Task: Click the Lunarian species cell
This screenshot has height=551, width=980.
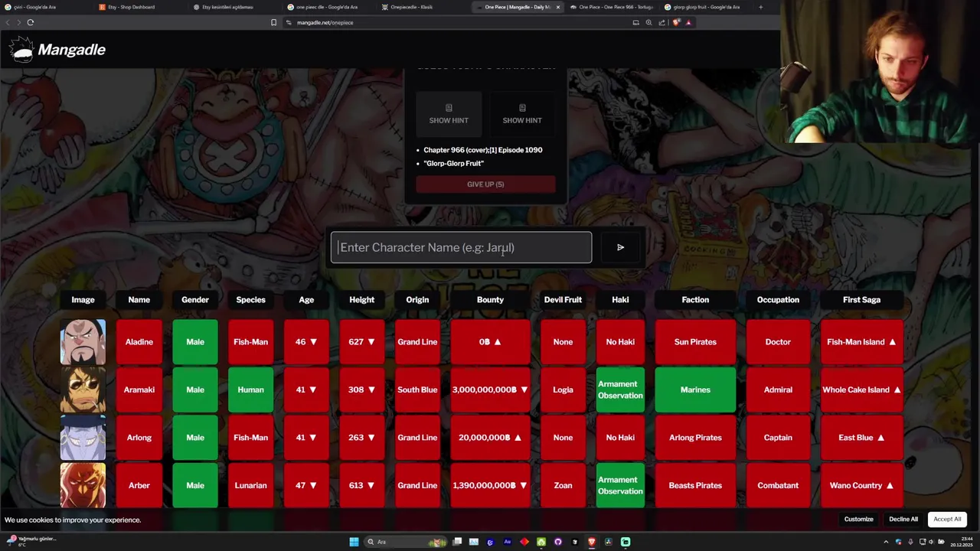Action: coord(250,485)
